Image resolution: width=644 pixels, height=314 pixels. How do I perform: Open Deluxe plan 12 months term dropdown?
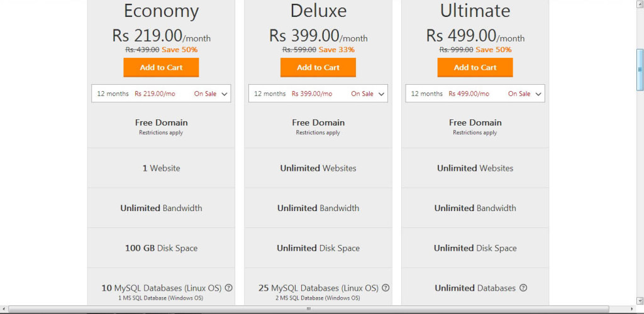318,94
